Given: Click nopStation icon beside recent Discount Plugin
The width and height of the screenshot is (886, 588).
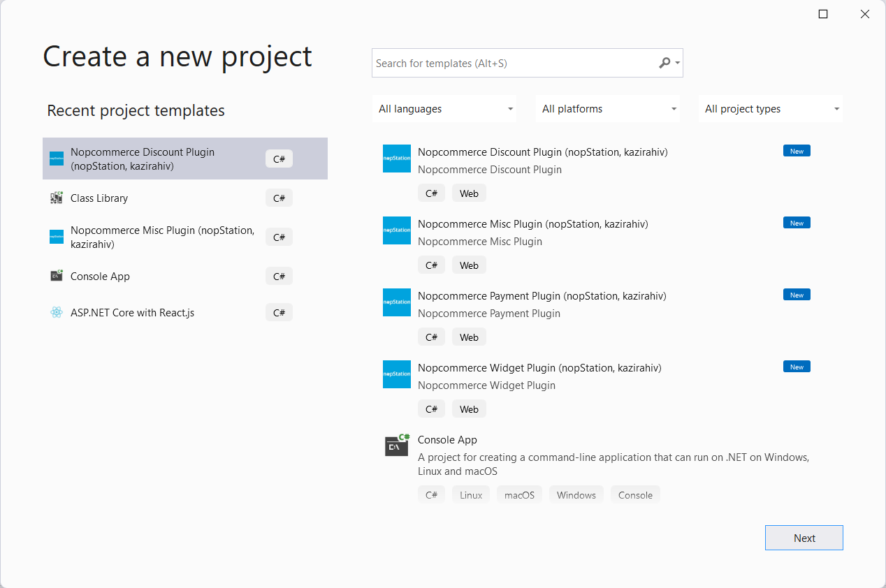Looking at the screenshot, I should [x=57, y=159].
